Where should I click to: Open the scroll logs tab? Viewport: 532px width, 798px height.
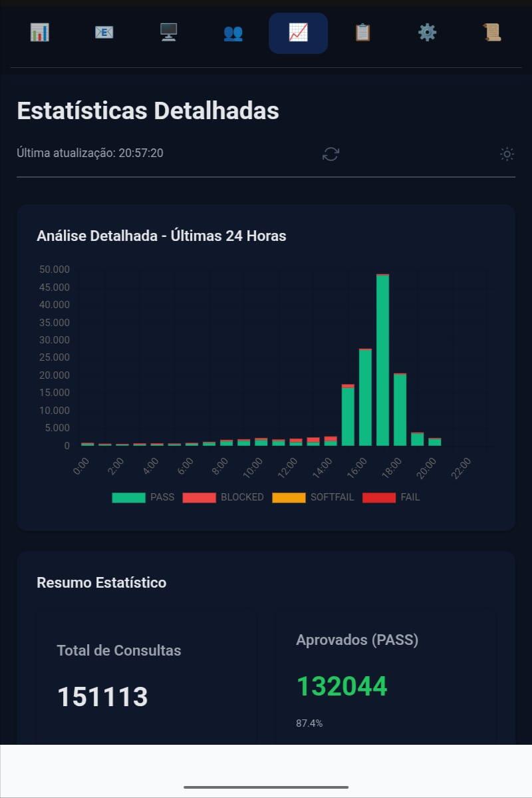coord(492,33)
